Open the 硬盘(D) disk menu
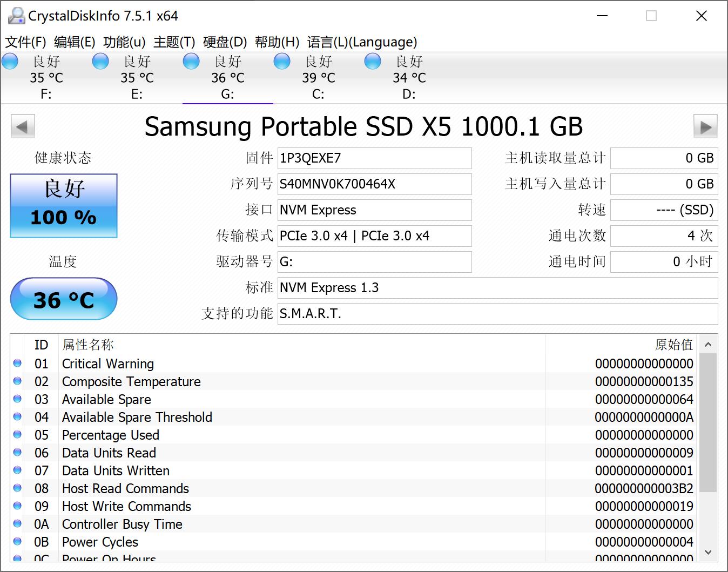The height and width of the screenshot is (572, 728). (223, 42)
